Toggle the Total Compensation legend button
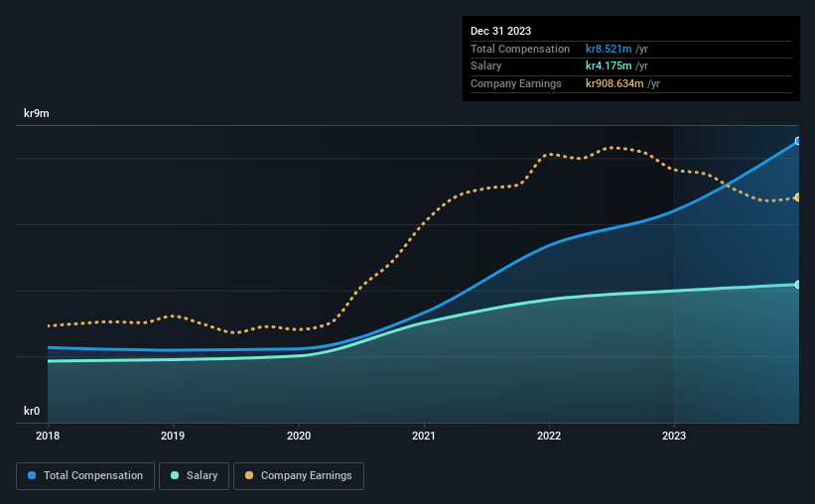Image resolution: width=815 pixels, height=504 pixels. (x=85, y=476)
